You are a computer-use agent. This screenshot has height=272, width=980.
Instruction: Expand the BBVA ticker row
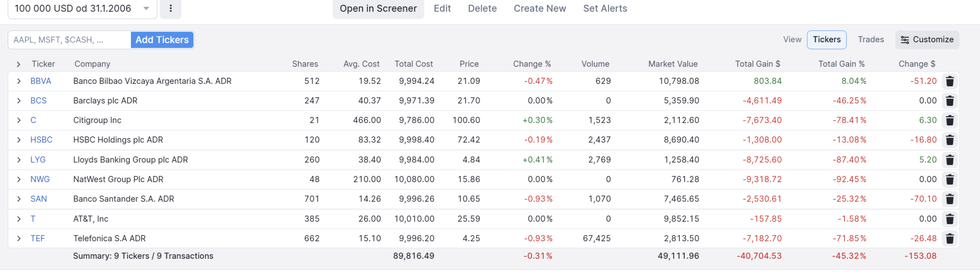tap(19, 81)
